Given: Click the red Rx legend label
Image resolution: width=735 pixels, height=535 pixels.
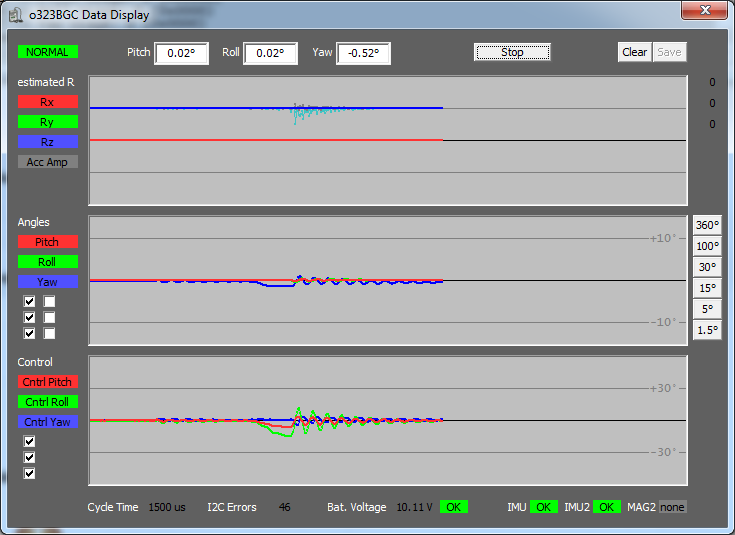Looking at the screenshot, I should [47, 102].
